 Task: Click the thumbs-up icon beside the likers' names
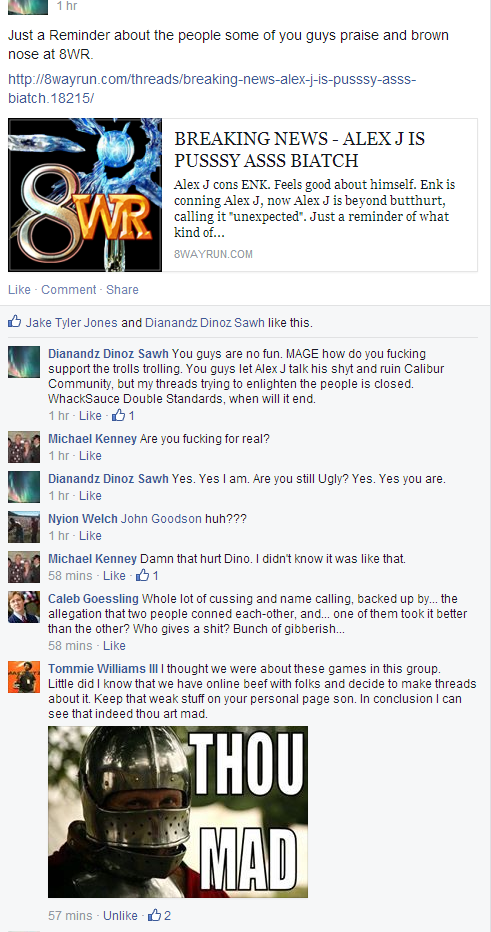(x=14, y=323)
